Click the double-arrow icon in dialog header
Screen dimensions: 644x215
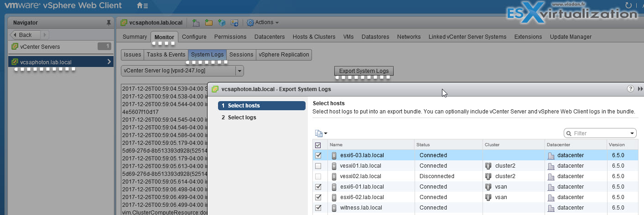coord(640,89)
